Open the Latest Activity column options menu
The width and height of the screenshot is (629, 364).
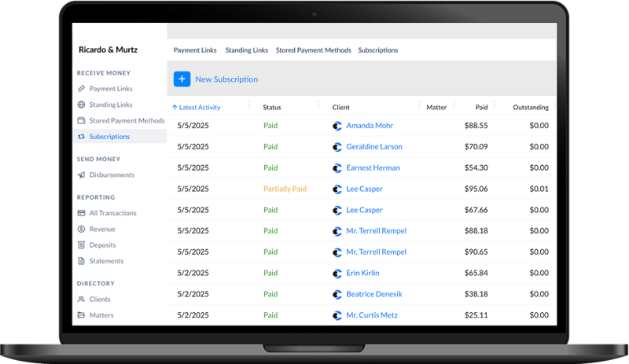tap(249, 107)
